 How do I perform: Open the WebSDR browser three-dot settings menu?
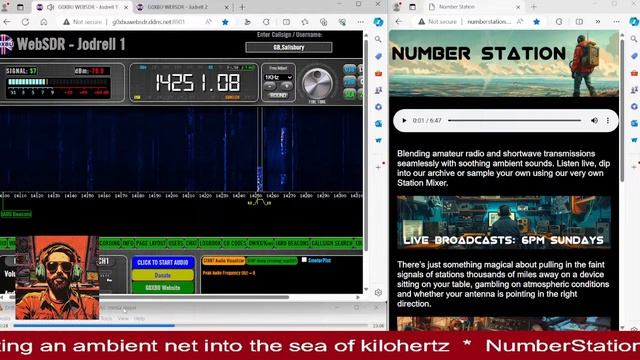360,22
